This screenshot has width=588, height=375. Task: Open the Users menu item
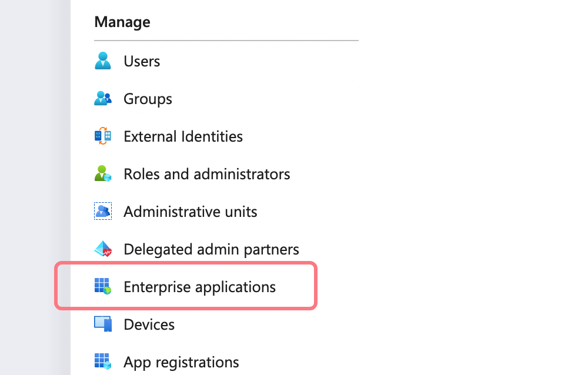[x=142, y=61]
